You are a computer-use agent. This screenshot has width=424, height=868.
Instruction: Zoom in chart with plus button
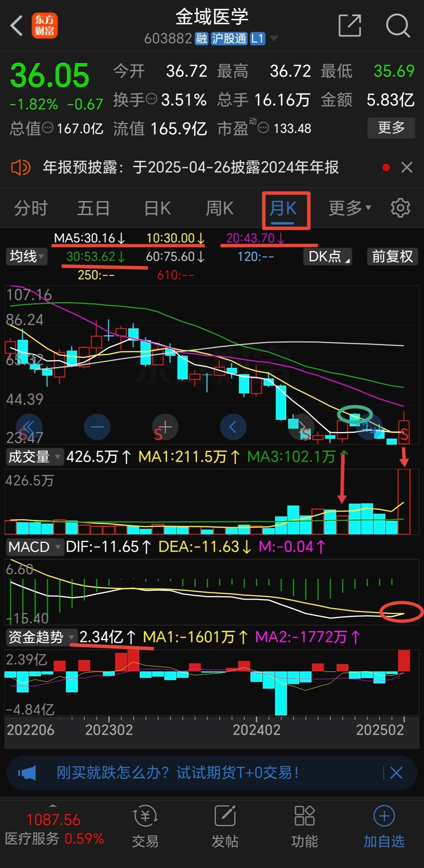click(165, 427)
